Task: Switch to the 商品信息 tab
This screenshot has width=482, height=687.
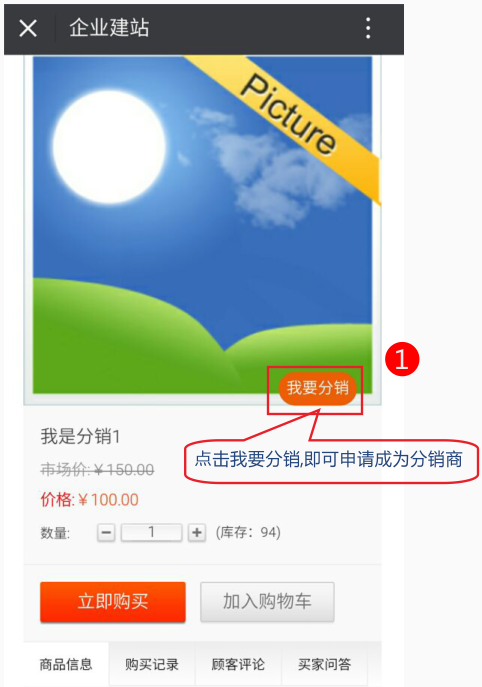Action: pos(66,664)
